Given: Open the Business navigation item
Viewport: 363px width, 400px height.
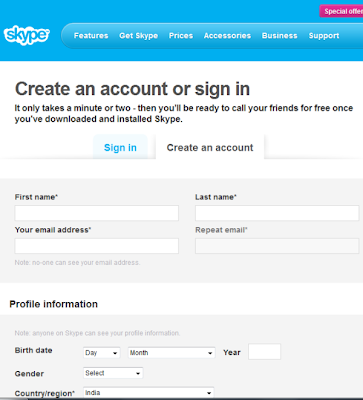Looking at the screenshot, I should pyautogui.click(x=279, y=36).
